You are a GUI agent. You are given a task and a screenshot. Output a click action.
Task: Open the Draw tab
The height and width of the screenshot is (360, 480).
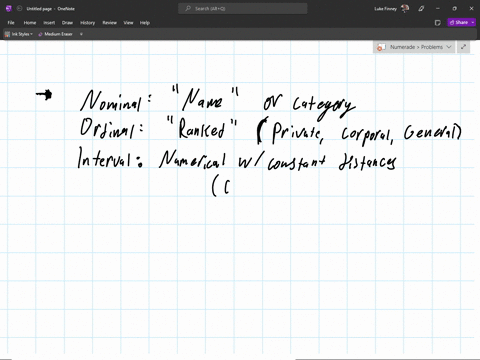tap(67, 23)
